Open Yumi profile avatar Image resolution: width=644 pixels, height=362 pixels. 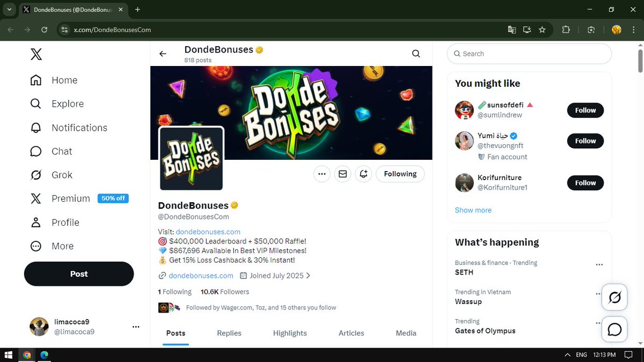pyautogui.click(x=464, y=141)
